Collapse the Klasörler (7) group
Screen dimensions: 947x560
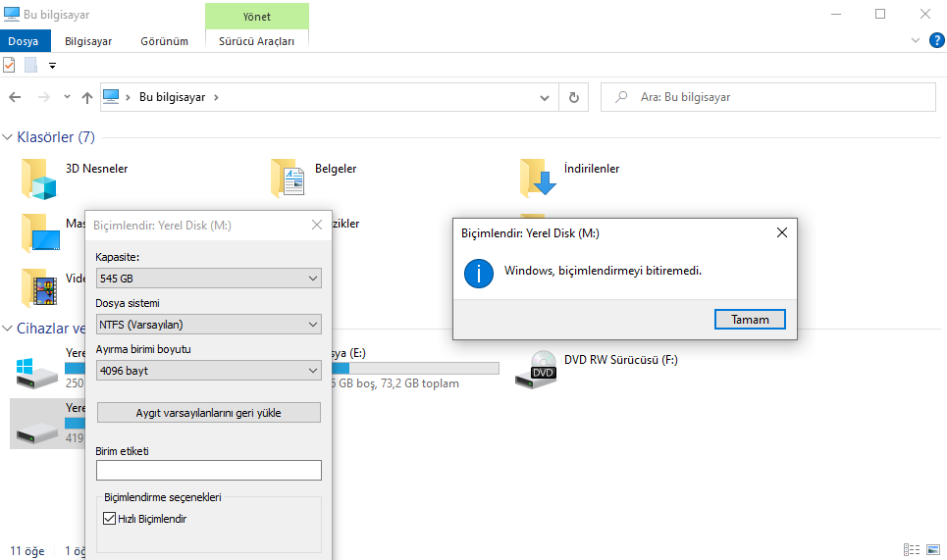click(x=7, y=137)
